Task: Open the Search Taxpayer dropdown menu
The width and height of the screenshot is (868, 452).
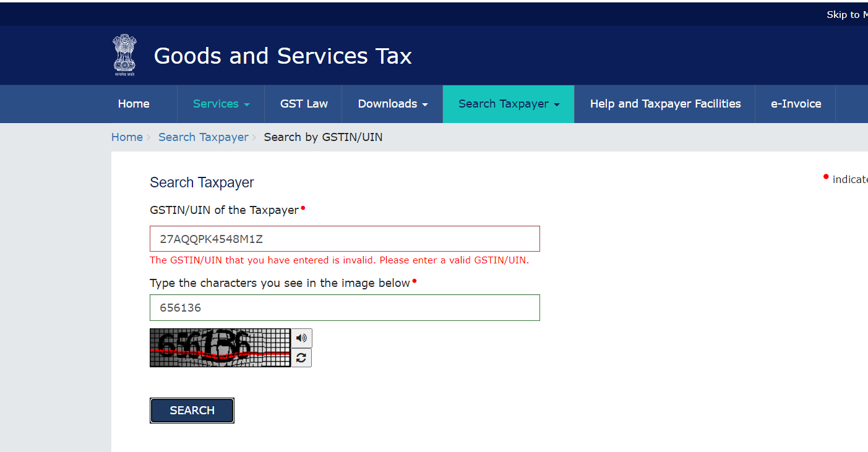Action: click(x=509, y=104)
